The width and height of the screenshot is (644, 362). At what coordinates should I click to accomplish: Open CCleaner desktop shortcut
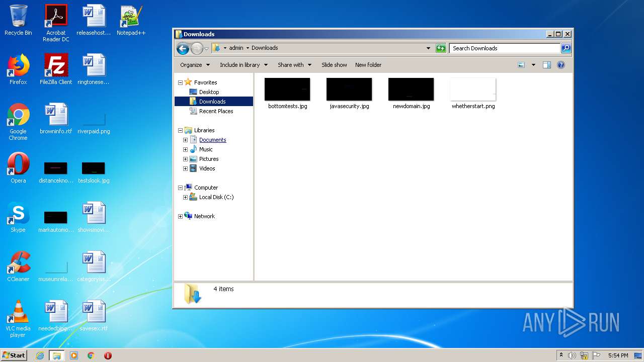coord(18,266)
